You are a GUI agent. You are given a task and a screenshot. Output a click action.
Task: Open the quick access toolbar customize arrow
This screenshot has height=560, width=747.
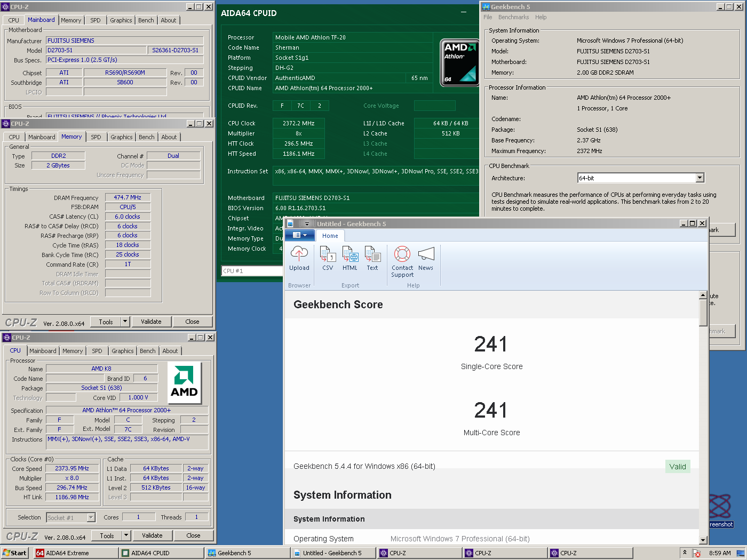tap(307, 223)
